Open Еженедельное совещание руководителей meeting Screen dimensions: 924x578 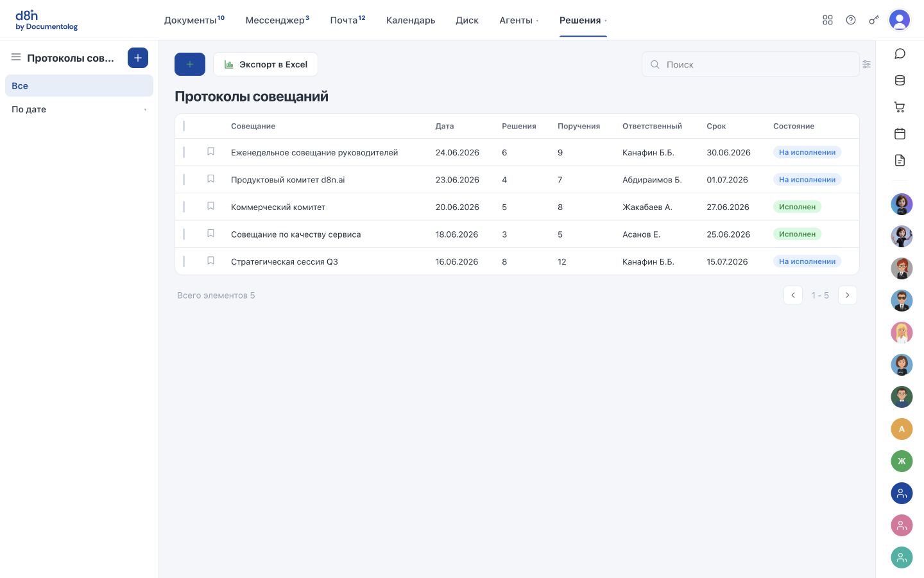point(314,153)
